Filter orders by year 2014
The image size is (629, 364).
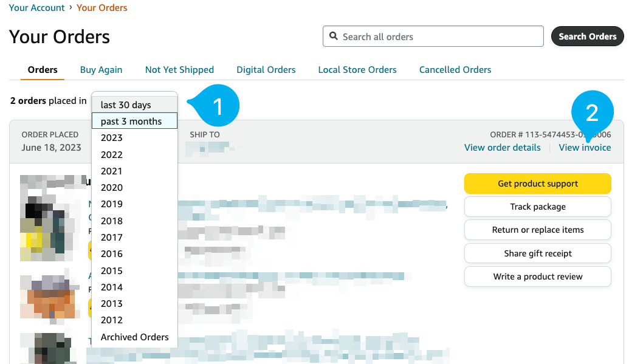click(x=134, y=287)
